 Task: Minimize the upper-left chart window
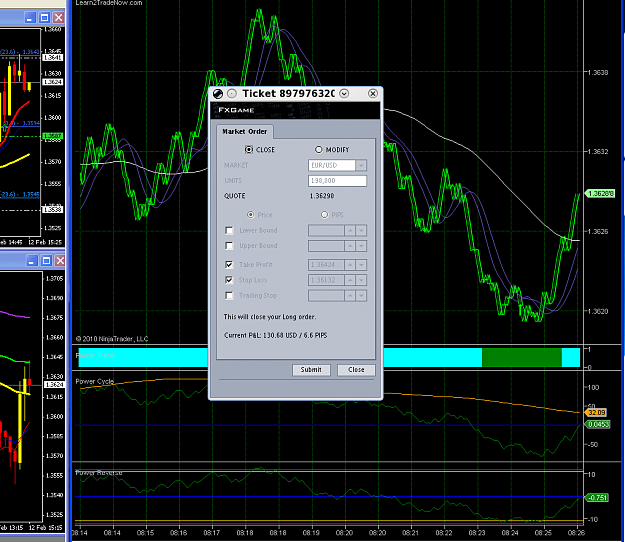31,18
